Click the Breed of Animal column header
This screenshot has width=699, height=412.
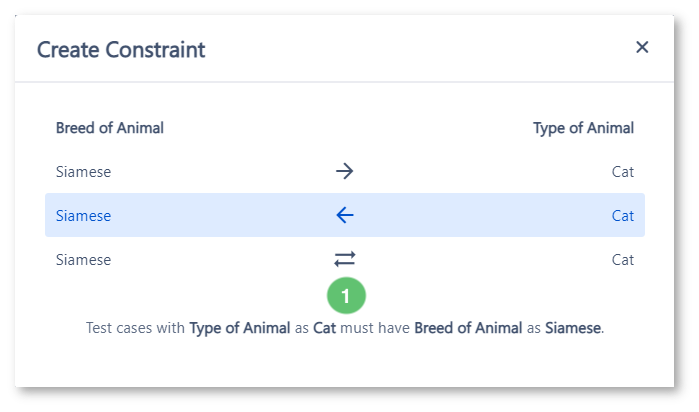110,128
